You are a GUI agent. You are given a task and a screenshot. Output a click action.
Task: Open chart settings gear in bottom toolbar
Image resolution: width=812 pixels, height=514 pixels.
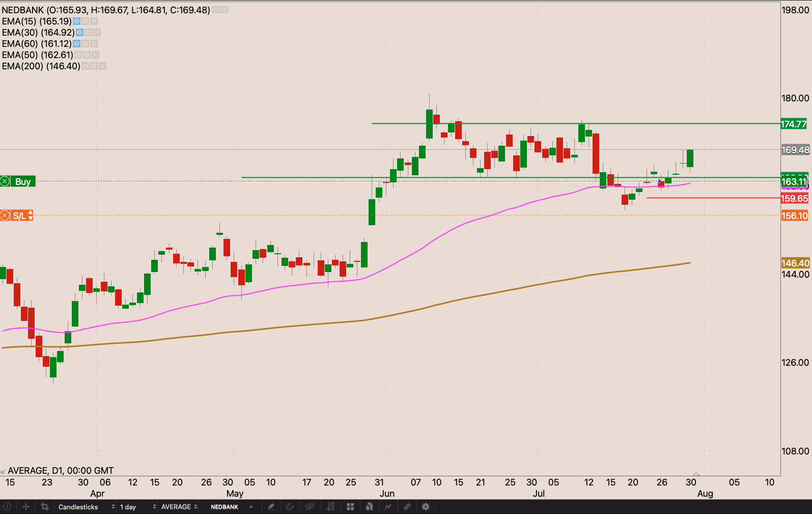click(426, 507)
